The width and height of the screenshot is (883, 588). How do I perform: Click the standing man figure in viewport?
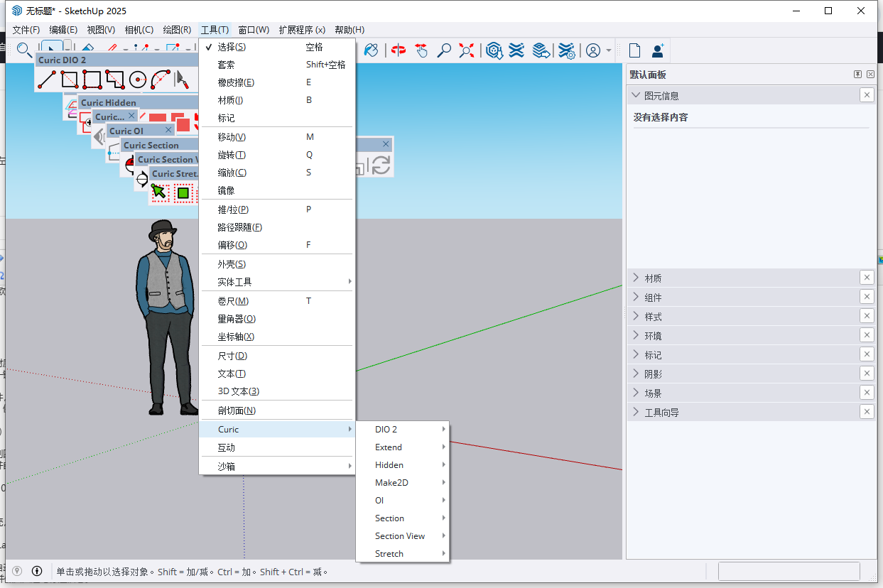166,317
